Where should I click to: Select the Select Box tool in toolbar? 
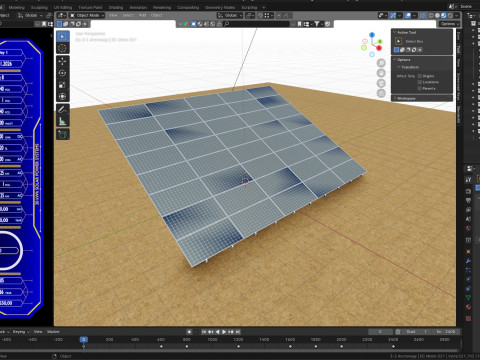pos(62,36)
